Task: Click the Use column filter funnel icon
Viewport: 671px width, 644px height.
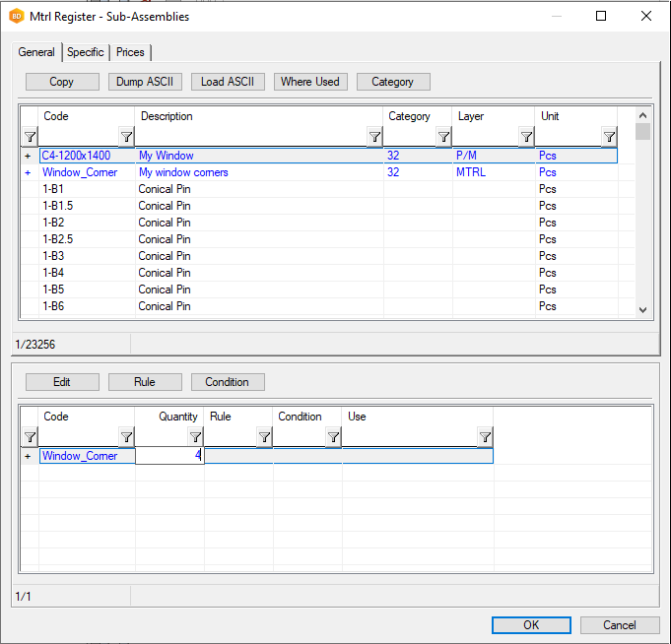Action: click(x=485, y=437)
